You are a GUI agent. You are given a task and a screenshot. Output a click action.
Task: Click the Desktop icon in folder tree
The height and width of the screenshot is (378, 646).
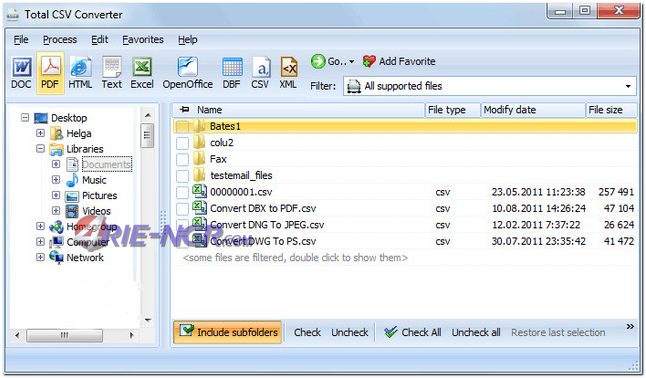[41, 118]
